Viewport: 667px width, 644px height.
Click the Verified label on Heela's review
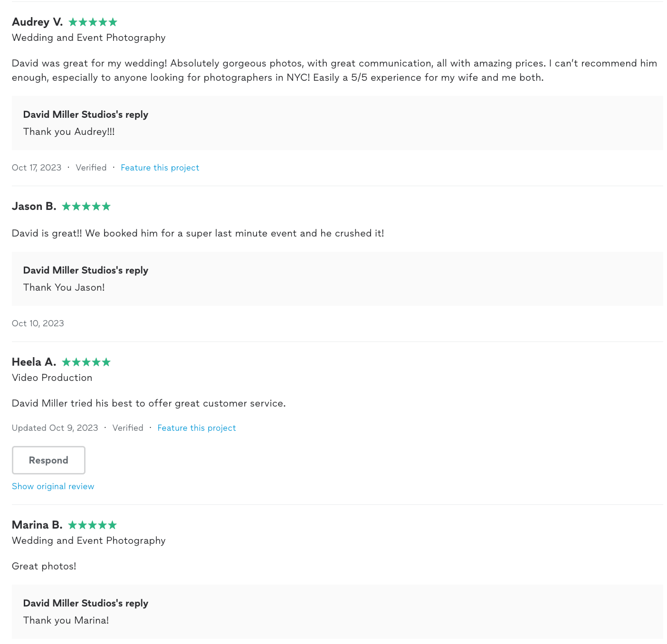(128, 428)
